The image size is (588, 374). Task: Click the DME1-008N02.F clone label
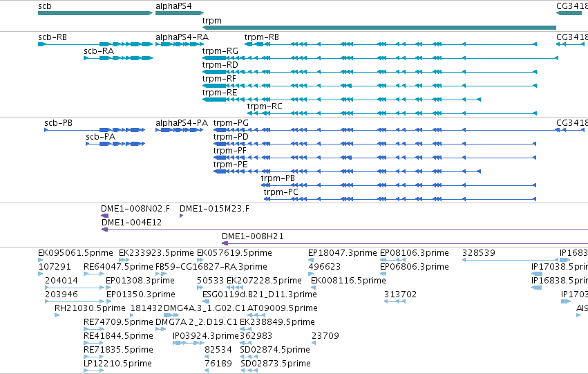tap(135, 209)
